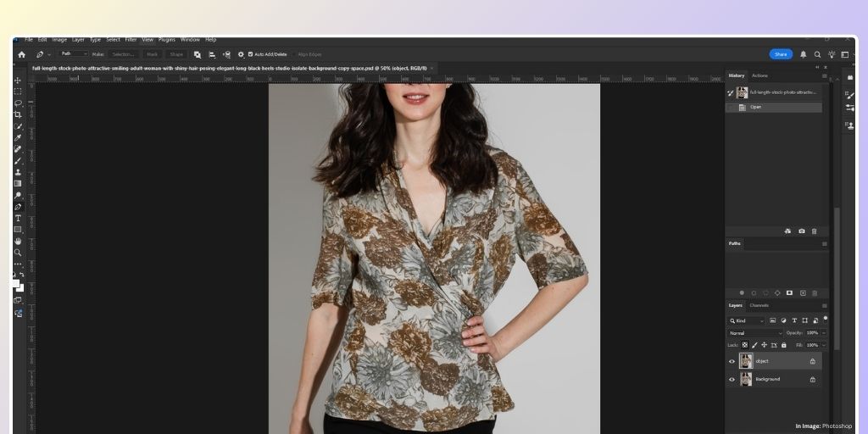
Task: Switch to the Actions tab
Action: click(759, 75)
